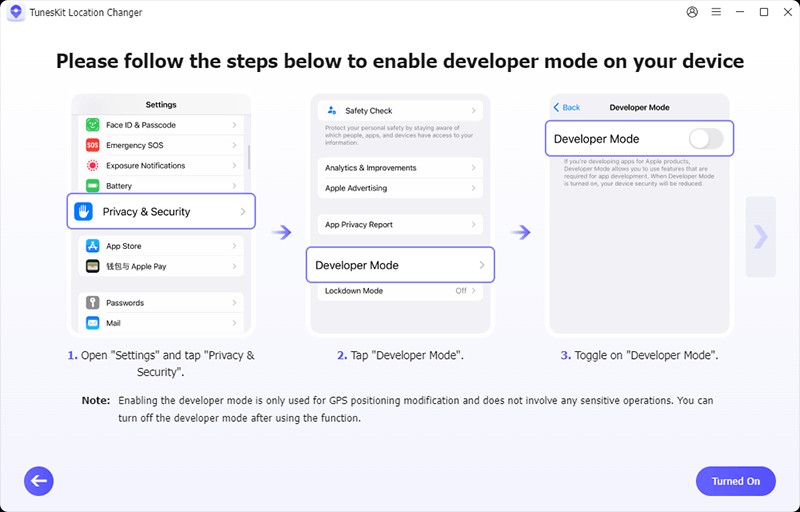The image size is (800, 512).
Task: Click the Face ID & Passcode icon
Action: [x=92, y=125]
